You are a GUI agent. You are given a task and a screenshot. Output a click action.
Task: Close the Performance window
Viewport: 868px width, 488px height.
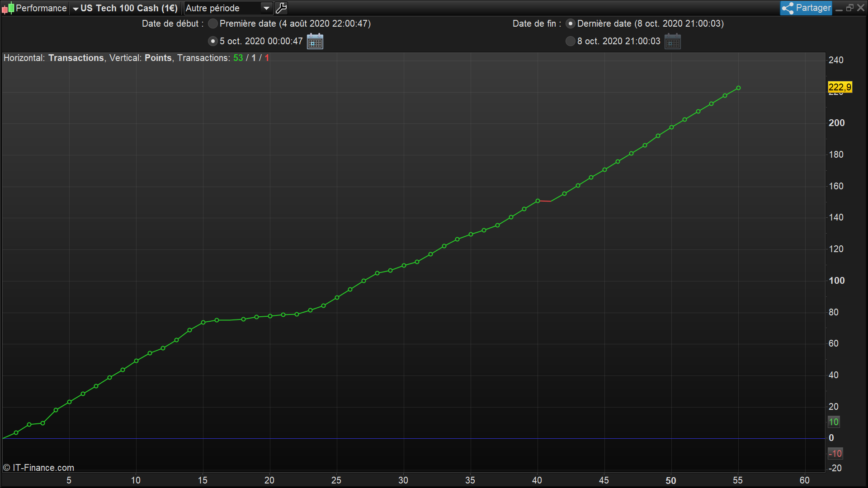(861, 8)
